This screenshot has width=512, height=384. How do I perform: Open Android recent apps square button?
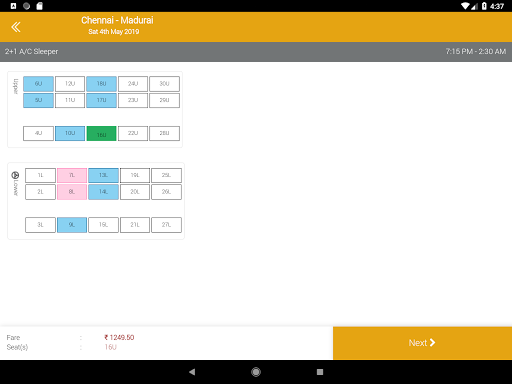pos(320,372)
